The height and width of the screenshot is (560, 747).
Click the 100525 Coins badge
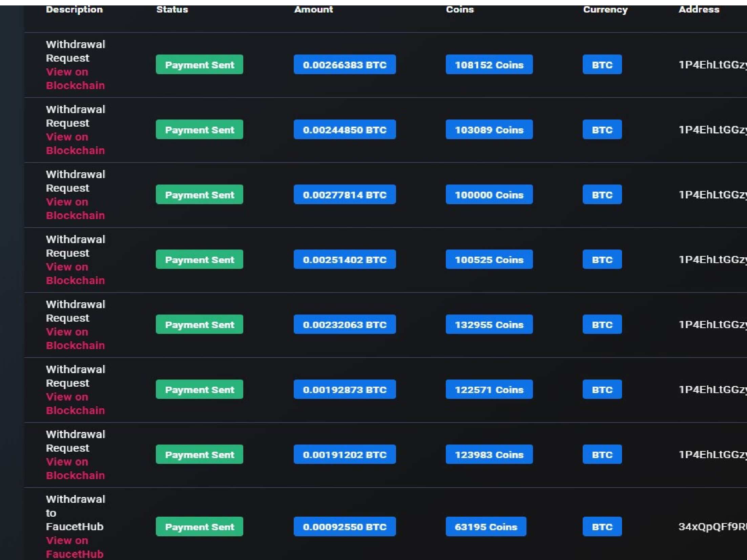click(489, 259)
